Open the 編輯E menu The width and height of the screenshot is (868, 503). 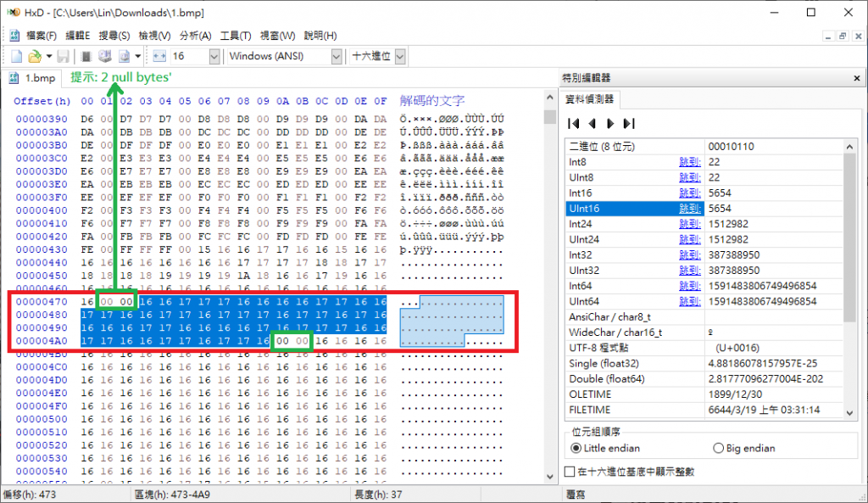tap(77, 36)
